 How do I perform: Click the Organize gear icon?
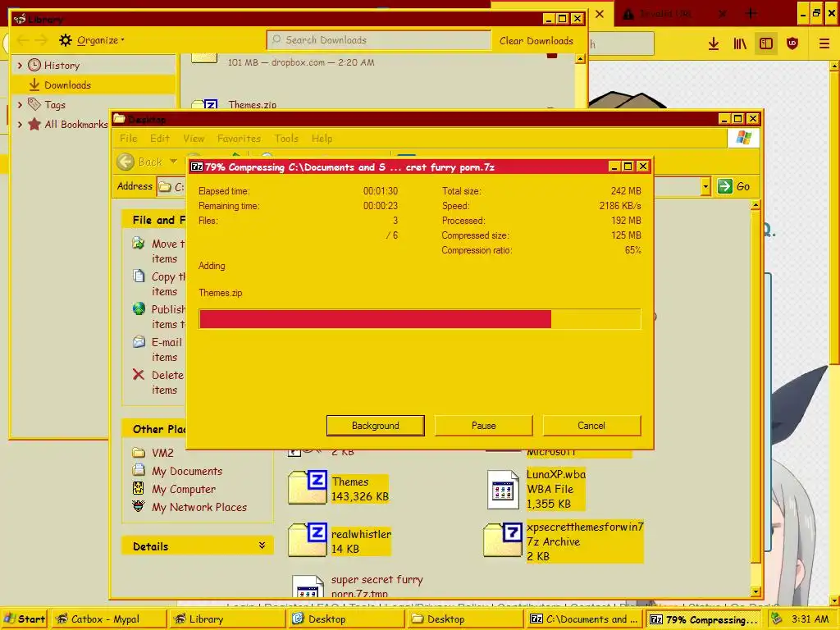point(66,40)
